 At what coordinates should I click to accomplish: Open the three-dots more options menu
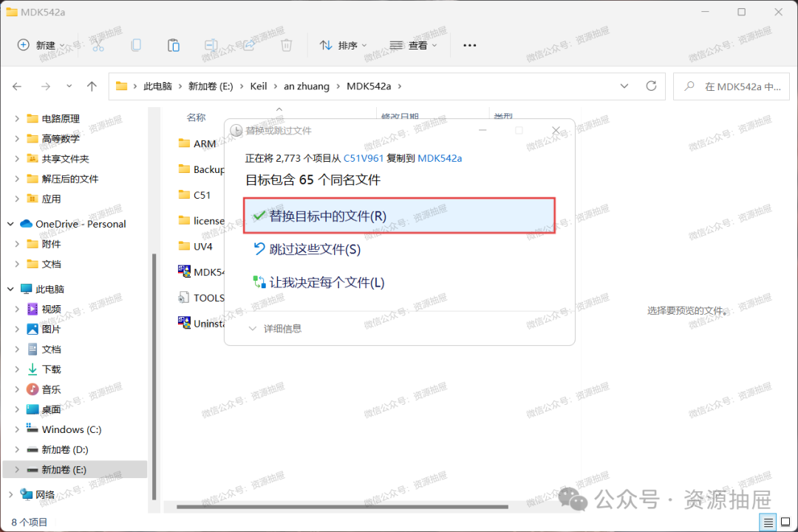470,45
